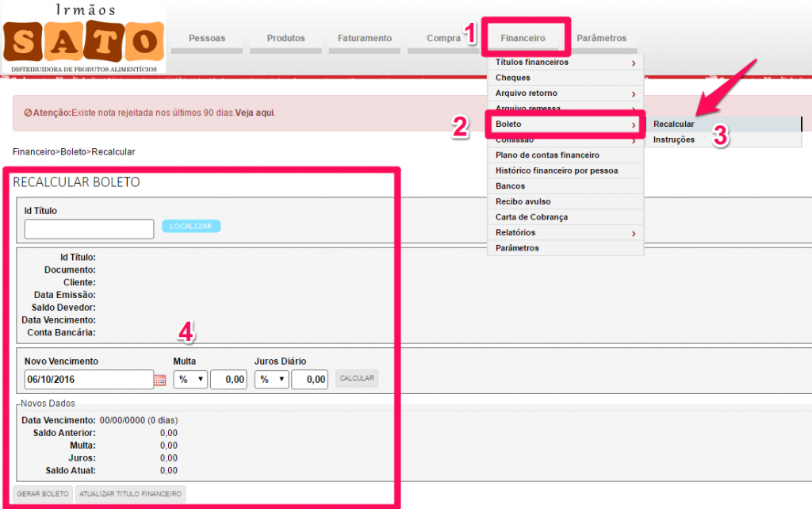Select Recalcular from the Boleto submenu
Viewport: 812px width, 509px height.
click(x=674, y=124)
